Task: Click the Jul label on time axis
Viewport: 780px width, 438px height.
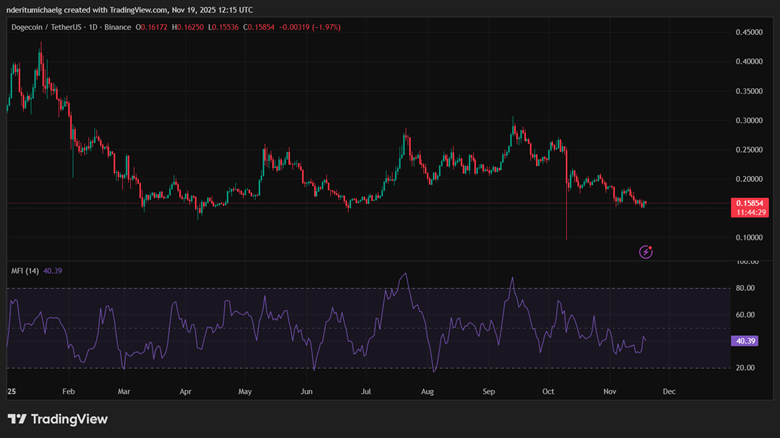Action: pyautogui.click(x=367, y=393)
